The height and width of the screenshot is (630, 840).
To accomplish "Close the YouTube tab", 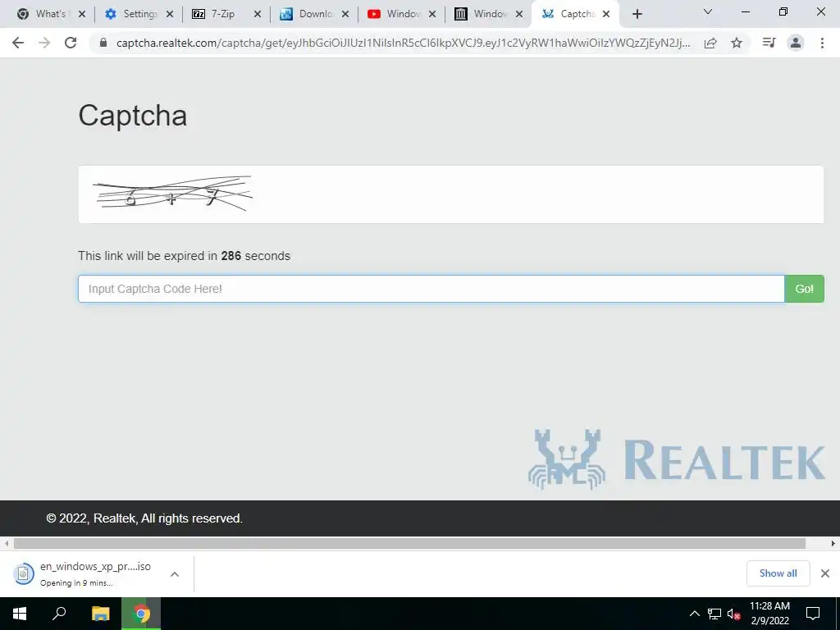I will click(x=432, y=15).
